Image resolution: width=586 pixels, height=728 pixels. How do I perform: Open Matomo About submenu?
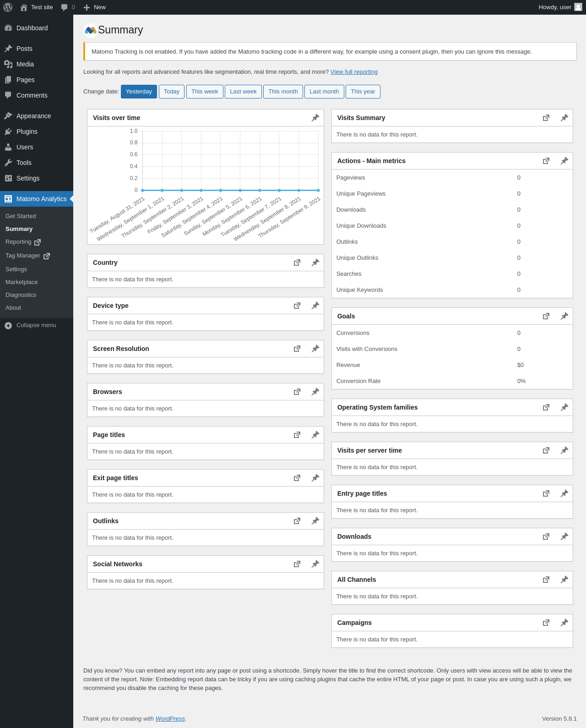[x=37, y=308]
